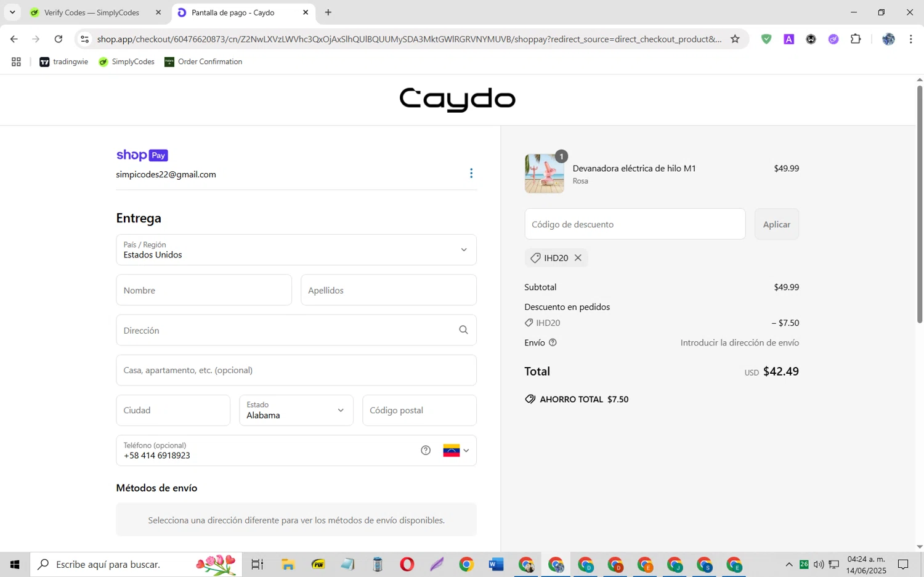
Task: Switch to Verify Codes — SimplyCodes tab
Action: pos(91,12)
